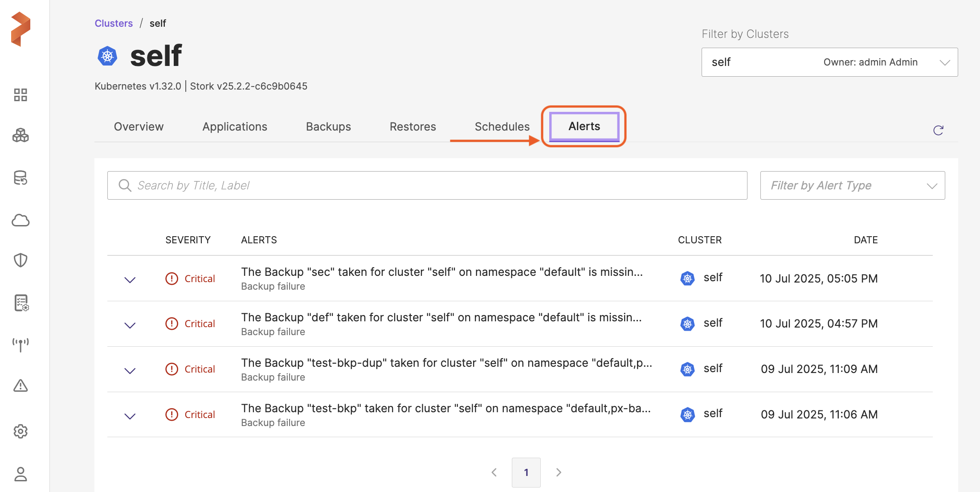Screen dimensions: 980x492
Task: Switch to the Schedules tab
Action: point(502,127)
